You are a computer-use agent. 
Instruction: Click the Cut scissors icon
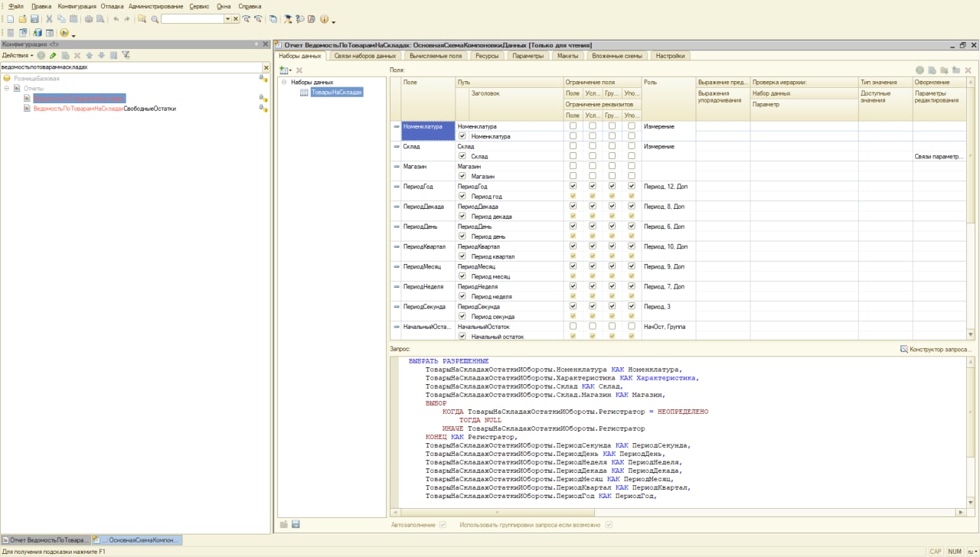[50, 18]
